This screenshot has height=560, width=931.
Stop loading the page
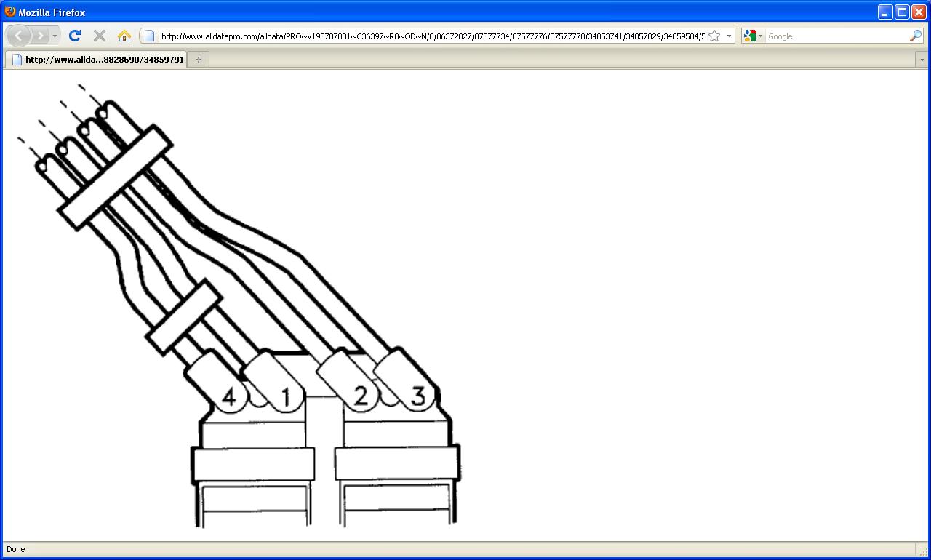(100, 36)
